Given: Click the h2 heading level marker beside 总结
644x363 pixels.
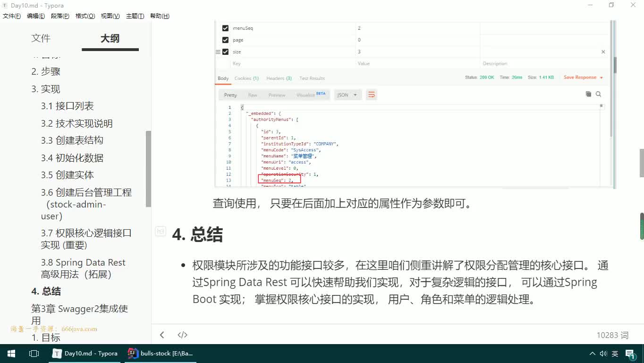Looking at the screenshot, I should coord(161,232).
